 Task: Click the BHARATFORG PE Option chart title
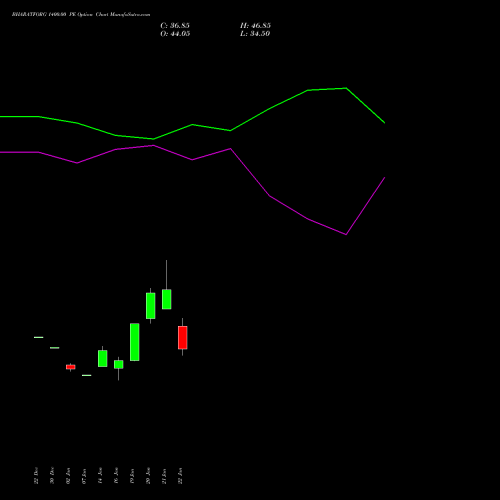point(81,15)
